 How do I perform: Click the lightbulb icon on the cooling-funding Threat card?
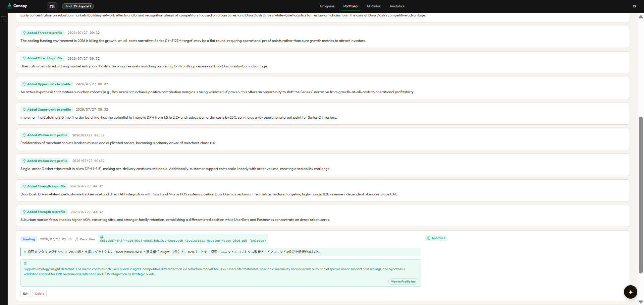coord(24,33)
